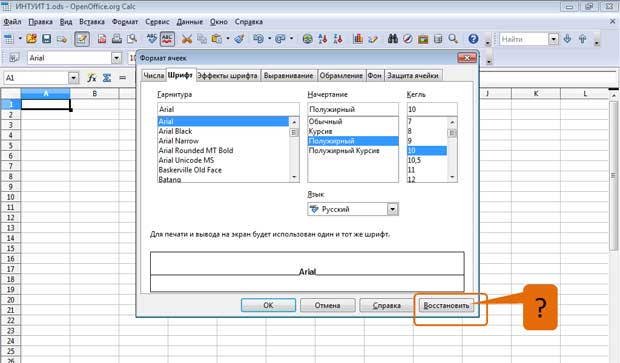Viewport: 620px width, 363px height.
Task: Open a file with the Open icon
Action: (31, 39)
